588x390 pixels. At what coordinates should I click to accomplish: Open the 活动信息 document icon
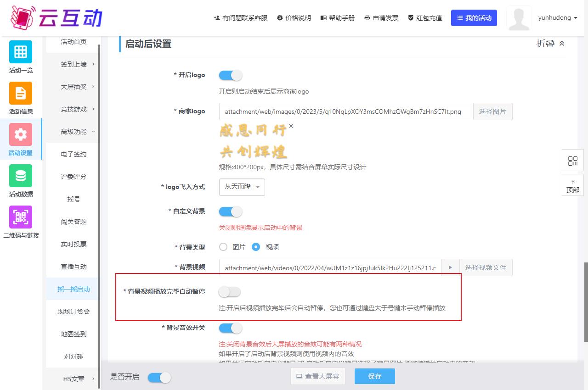point(21,93)
